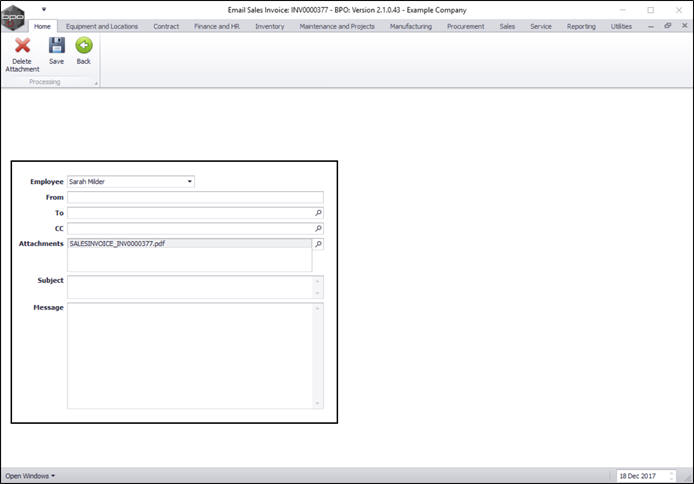Restore the inner document window
Image resolution: width=694 pixels, height=484 pixels.
tap(667, 26)
